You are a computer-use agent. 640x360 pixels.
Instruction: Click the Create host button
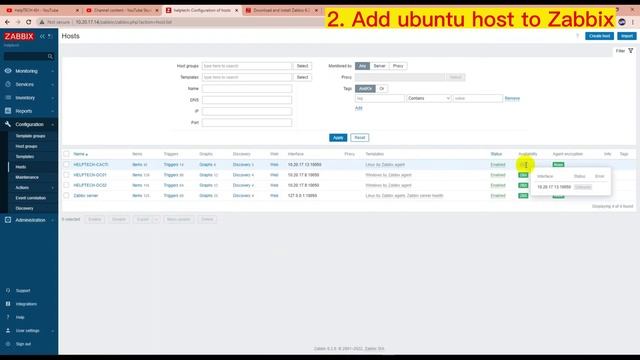point(599,36)
